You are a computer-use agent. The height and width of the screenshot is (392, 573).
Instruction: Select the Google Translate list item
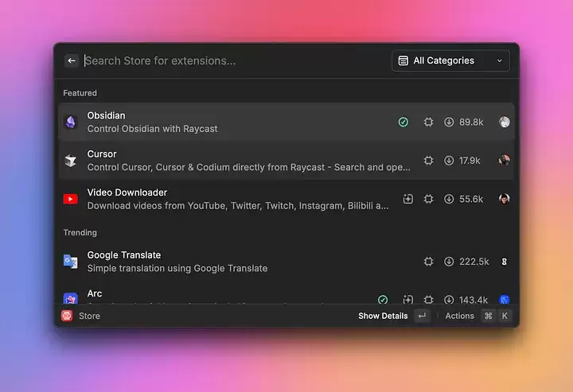click(239, 262)
